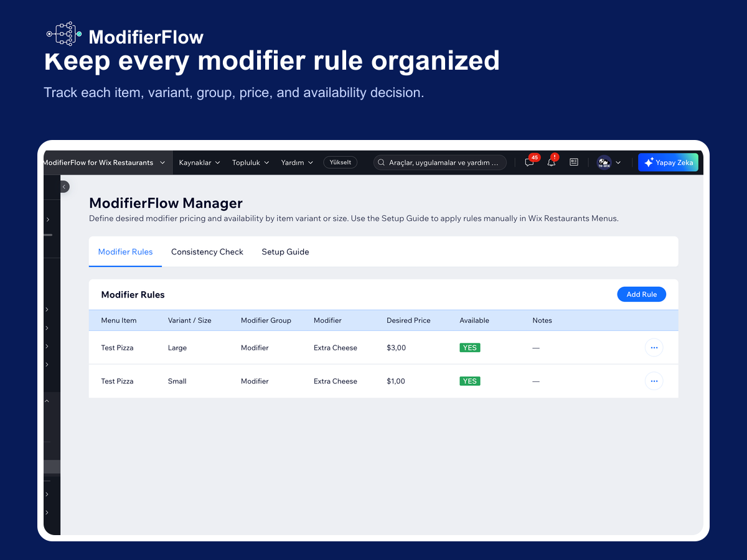Click the Modifier Group column header

(266, 320)
